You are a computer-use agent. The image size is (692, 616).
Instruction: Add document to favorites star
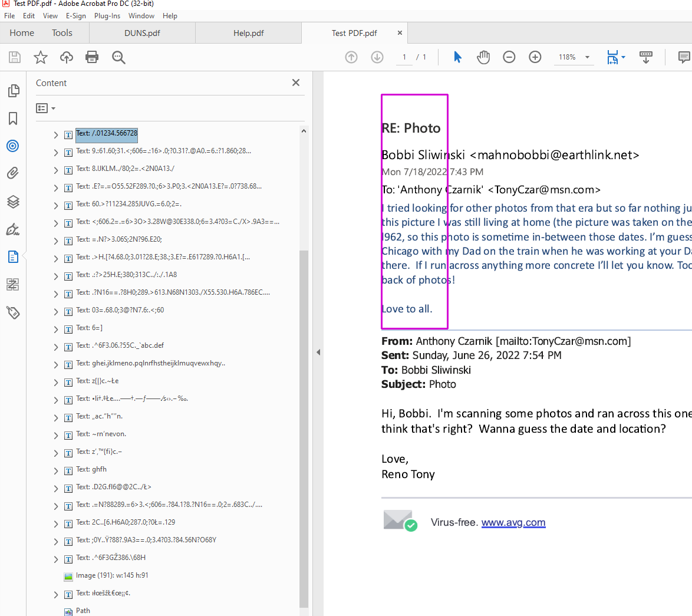click(40, 57)
